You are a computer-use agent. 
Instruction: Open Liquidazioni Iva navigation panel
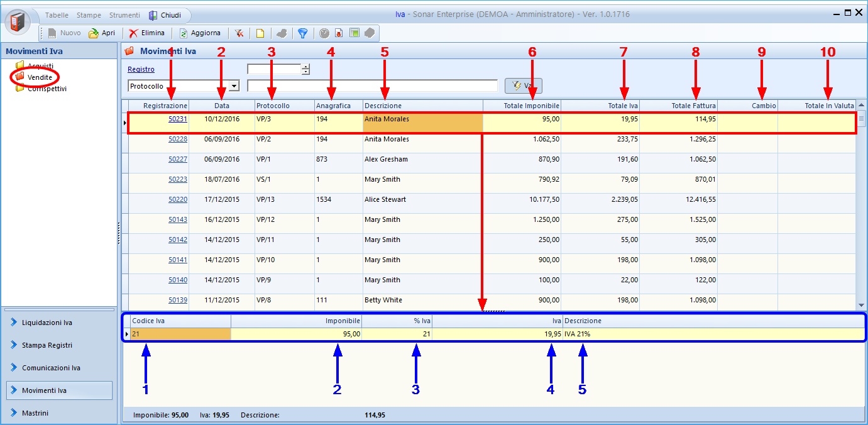(47, 323)
